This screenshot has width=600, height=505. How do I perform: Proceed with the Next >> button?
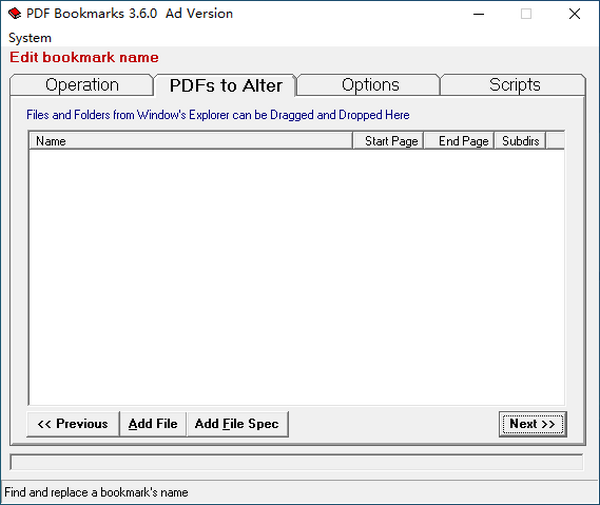coord(532,424)
